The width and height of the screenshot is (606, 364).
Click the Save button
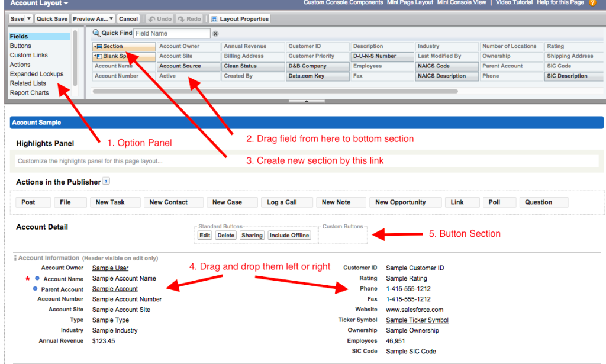(x=17, y=18)
